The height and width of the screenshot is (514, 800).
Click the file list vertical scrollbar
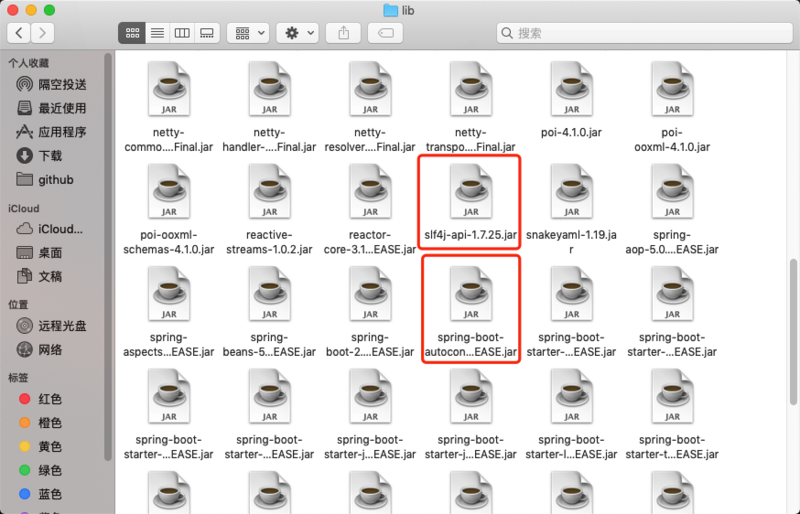[793, 332]
